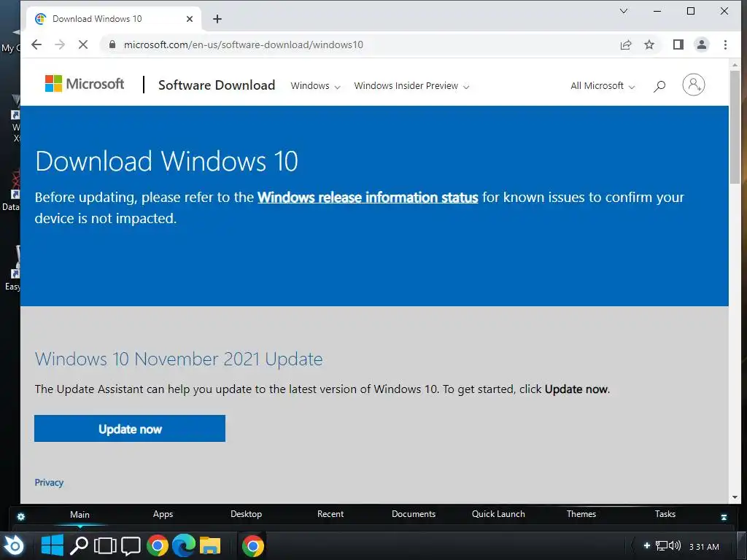The image size is (747, 560).
Task: Open the chat bubble taskbar icon
Action: point(131,545)
